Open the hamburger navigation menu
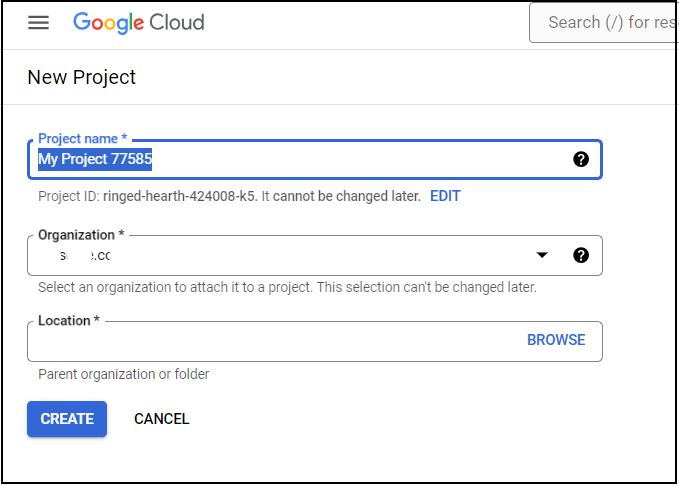 click(x=39, y=23)
